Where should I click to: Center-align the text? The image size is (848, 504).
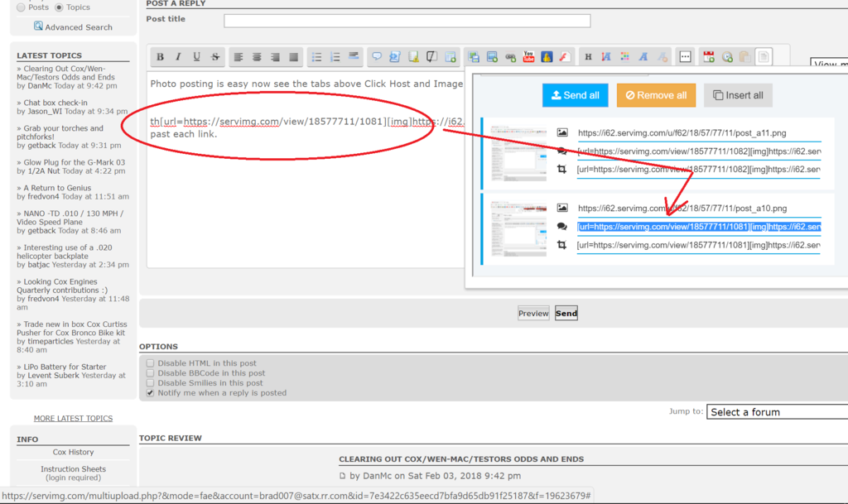pos(257,57)
